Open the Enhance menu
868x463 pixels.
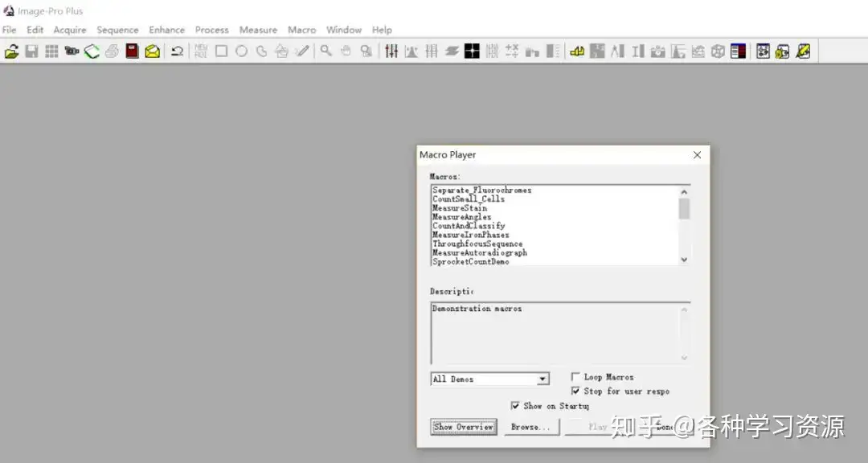166,30
